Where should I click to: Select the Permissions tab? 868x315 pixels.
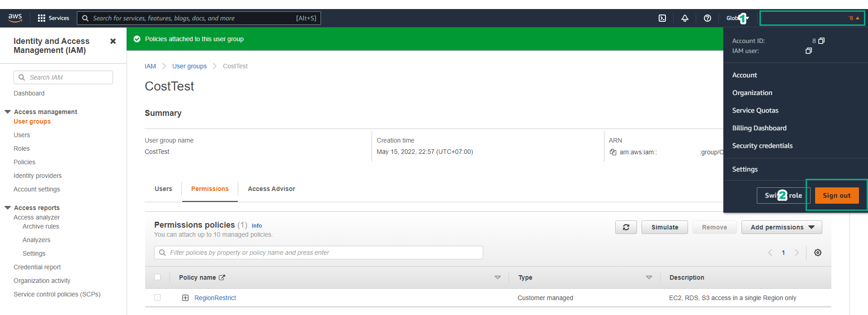tap(210, 189)
